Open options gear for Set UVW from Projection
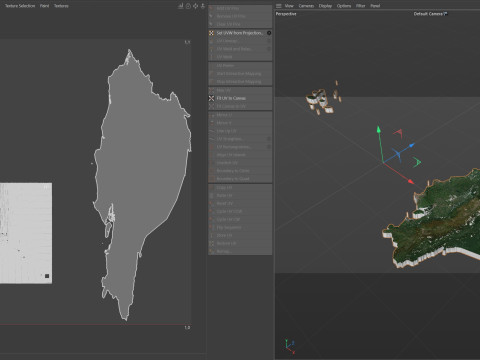This screenshot has height=360, width=480. [x=269, y=33]
